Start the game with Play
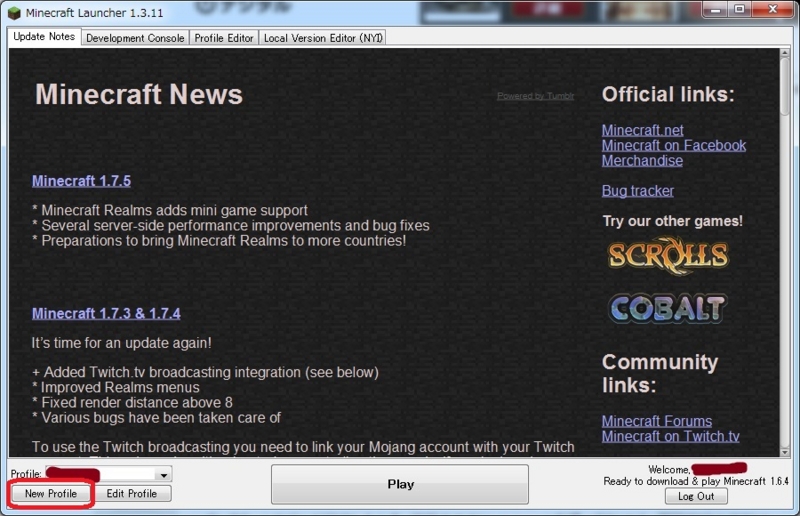 point(400,484)
